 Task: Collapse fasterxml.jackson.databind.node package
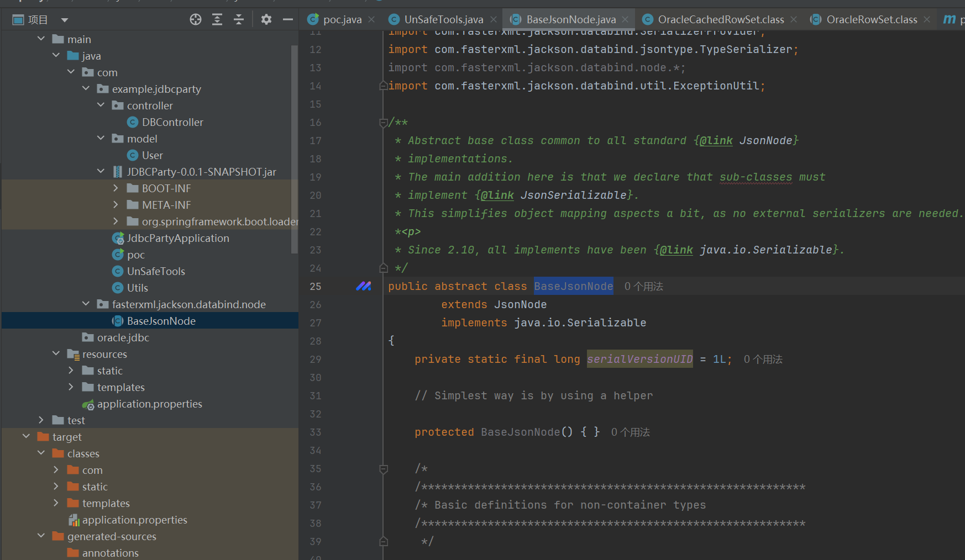[x=86, y=304]
